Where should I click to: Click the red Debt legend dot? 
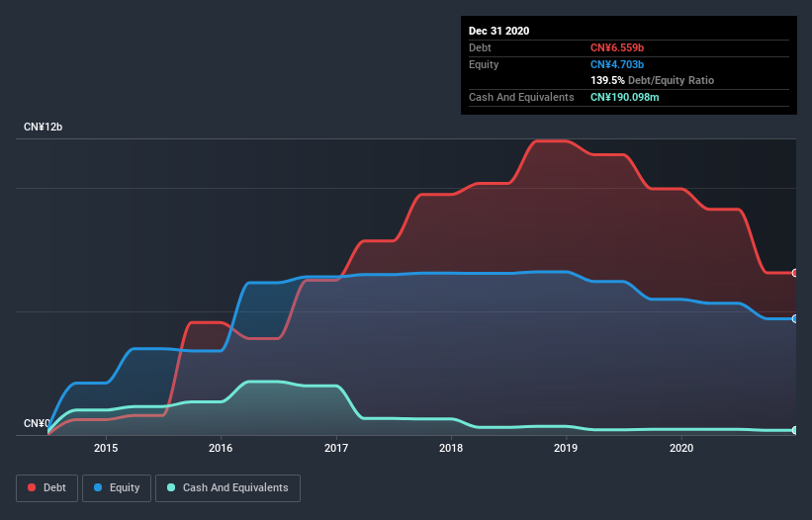[x=32, y=487]
